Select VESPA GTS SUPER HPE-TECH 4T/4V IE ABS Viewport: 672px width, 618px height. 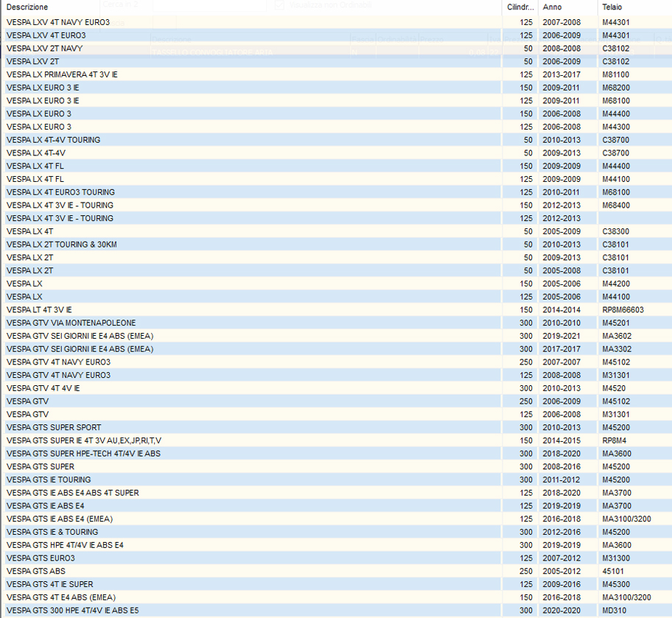336,454
